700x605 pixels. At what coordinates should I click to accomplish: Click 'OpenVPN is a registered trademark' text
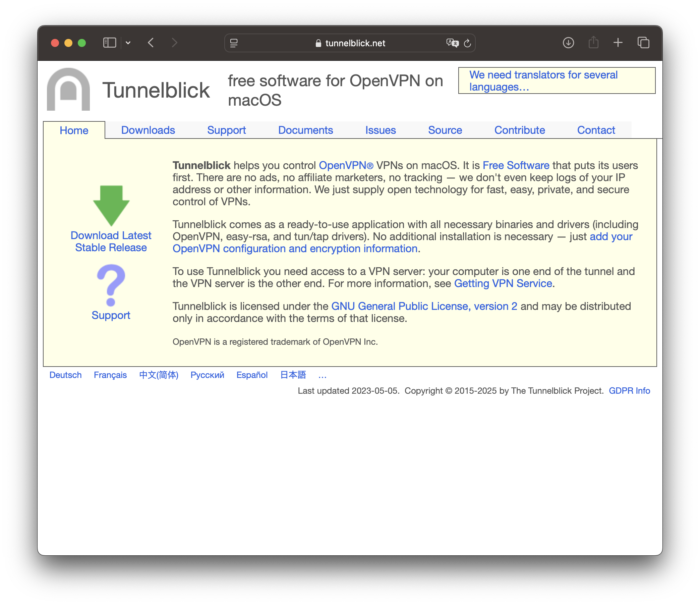coord(275,342)
